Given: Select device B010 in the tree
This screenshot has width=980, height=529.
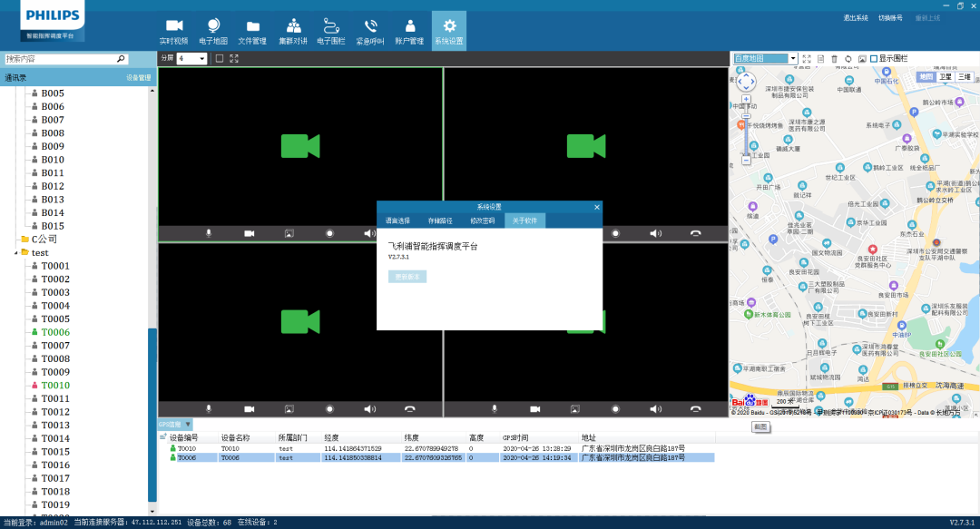Looking at the screenshot, I should 53,160.
